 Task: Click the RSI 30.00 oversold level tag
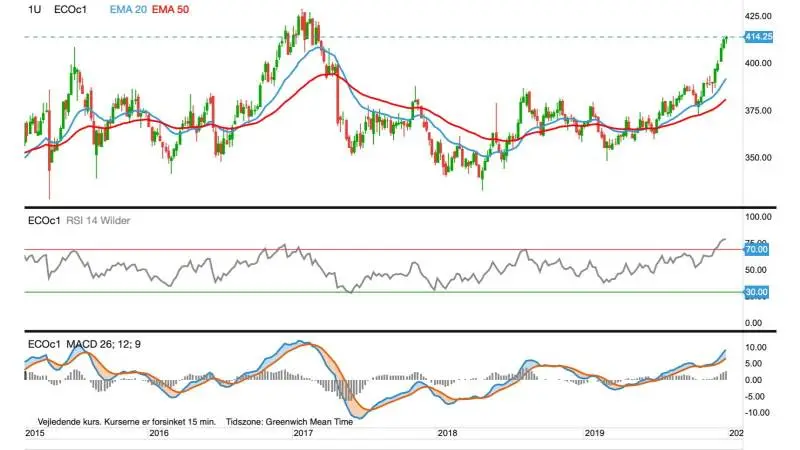click(756, 292)
